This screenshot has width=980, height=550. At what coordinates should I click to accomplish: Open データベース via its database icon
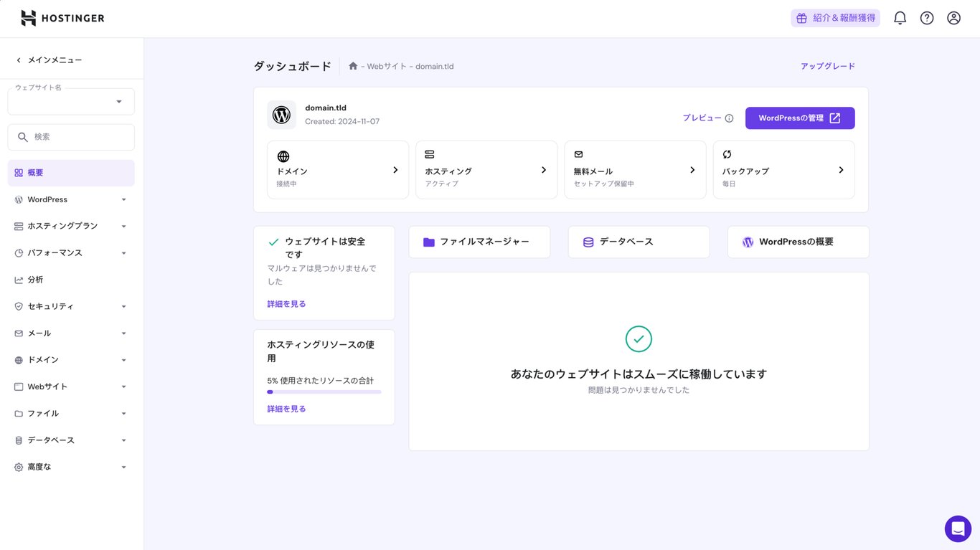(x=588, y=242)
